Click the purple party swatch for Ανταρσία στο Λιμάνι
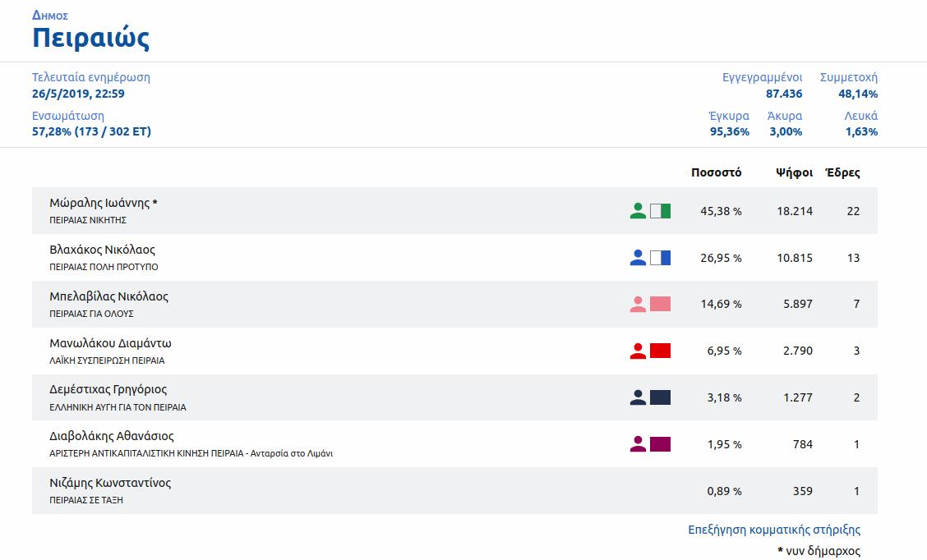This screenshot has width=927, height=560. 661,444
